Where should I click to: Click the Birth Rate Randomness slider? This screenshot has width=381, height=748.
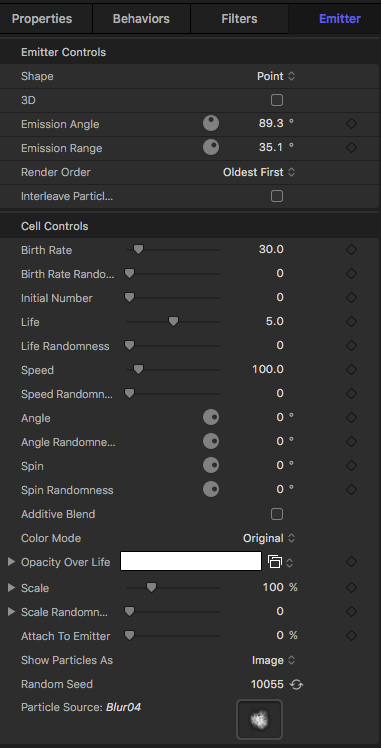pyautogui.click(x=174, y=273)
